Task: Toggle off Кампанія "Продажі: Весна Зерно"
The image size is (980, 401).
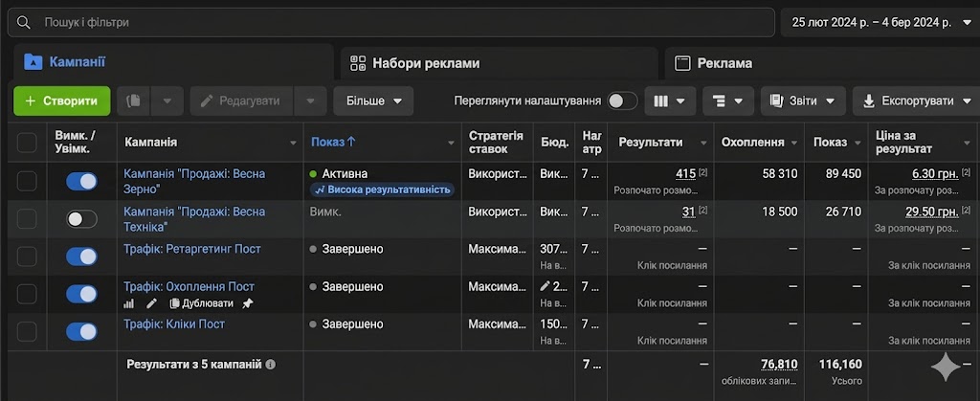Action: click(82, 181)
